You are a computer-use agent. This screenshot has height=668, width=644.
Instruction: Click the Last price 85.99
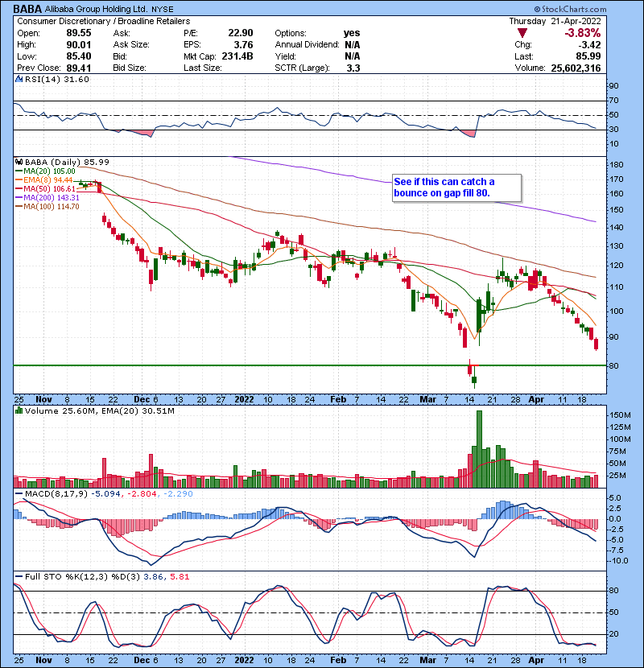[x=588, y=56]
